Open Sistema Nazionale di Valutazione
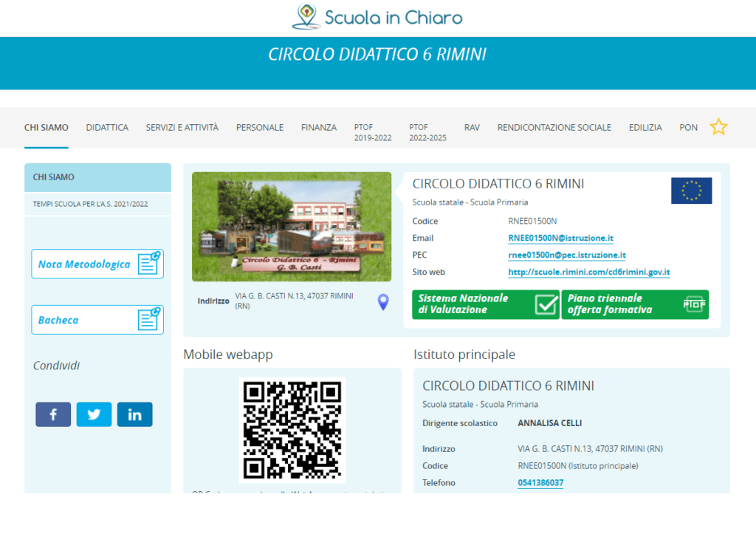The image size is (756, 534). coord(486,304)
